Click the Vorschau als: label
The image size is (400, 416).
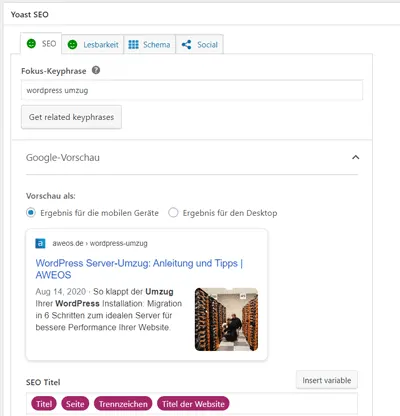pos(51,196)
